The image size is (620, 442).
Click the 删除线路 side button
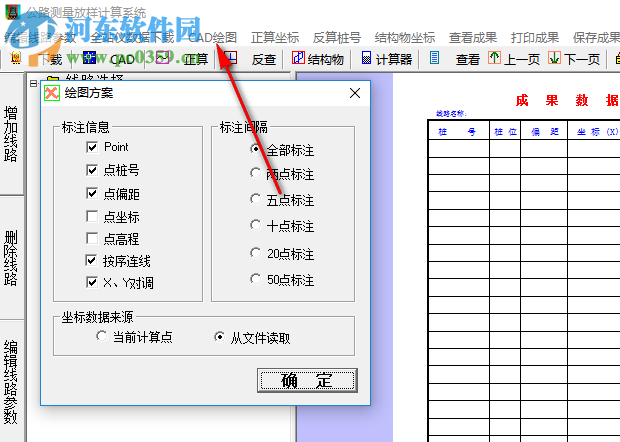click(11, 258)
